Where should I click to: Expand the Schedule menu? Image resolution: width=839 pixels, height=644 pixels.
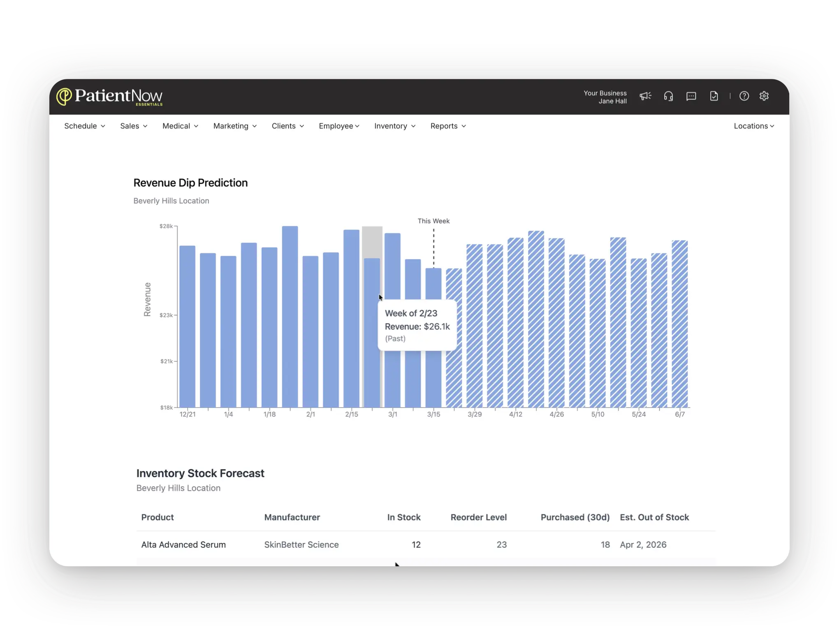(85, 126)
